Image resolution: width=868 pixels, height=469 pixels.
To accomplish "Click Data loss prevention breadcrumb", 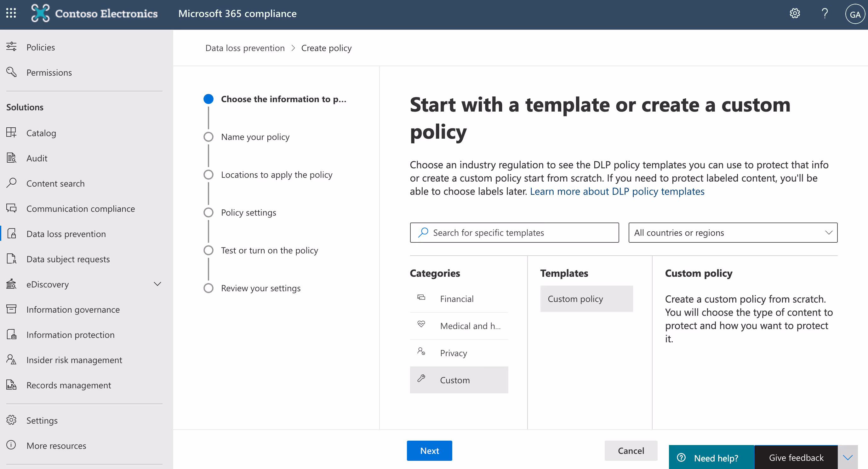I will click(x=245, y=48).
